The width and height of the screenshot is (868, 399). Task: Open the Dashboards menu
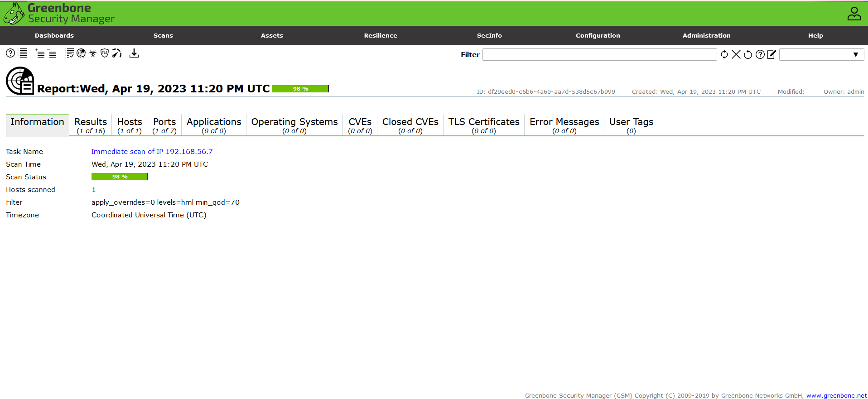point(54,35)
